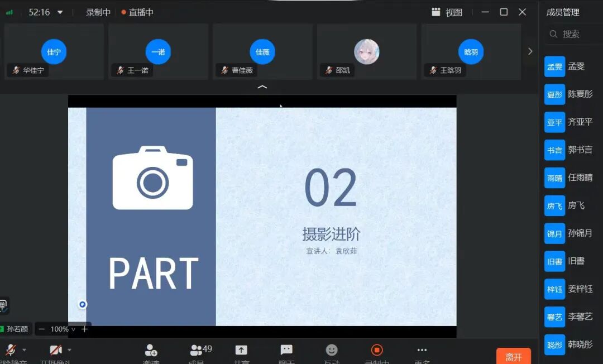The width and height of the screenshot is (603, 364).
Task: Select member 李馨艺 in the member list
Action: point(573,317)
